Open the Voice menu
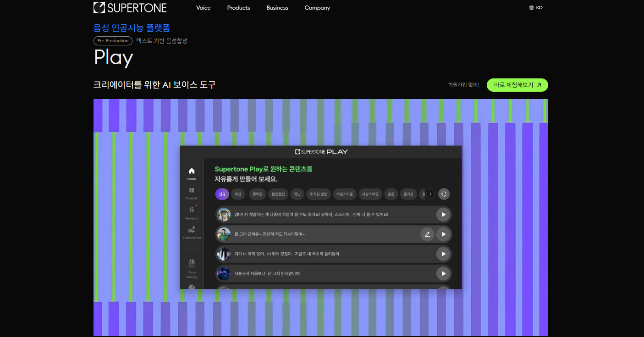 (204, 8)
